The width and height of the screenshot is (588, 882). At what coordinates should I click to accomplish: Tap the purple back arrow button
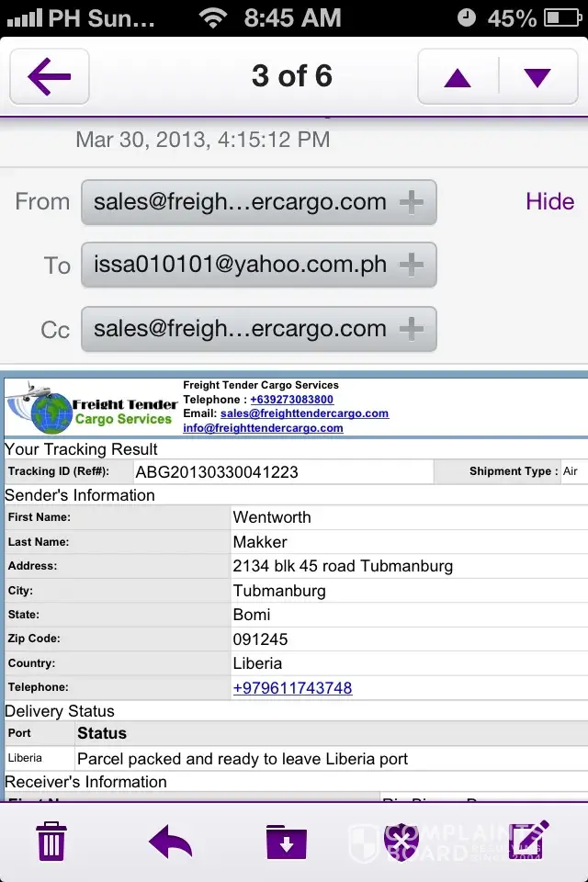coord(50,77)
